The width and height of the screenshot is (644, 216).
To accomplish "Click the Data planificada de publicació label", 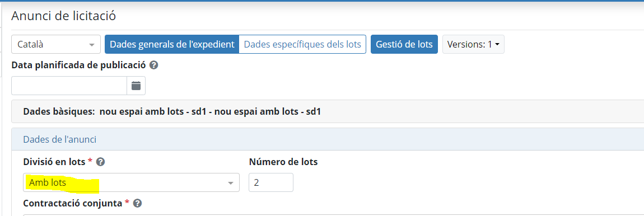I will (78, 65).
